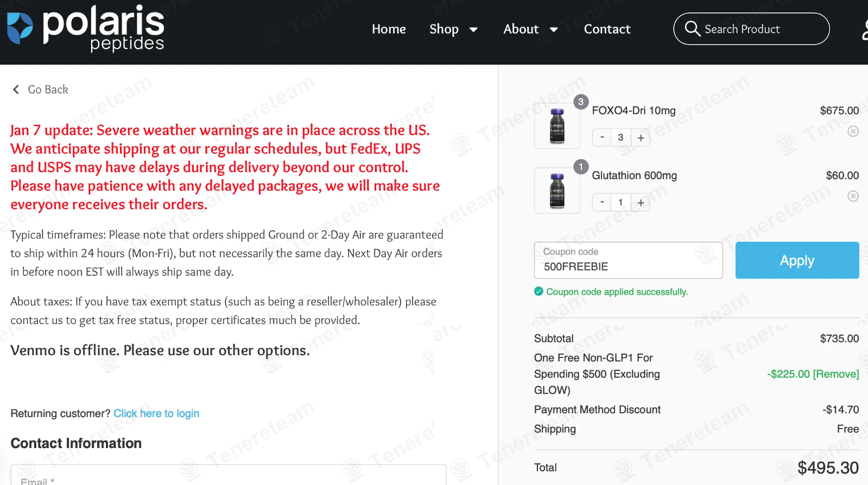Click the search magnifier icon
This screenshot has height=485, width=868.
coord(692,28)
